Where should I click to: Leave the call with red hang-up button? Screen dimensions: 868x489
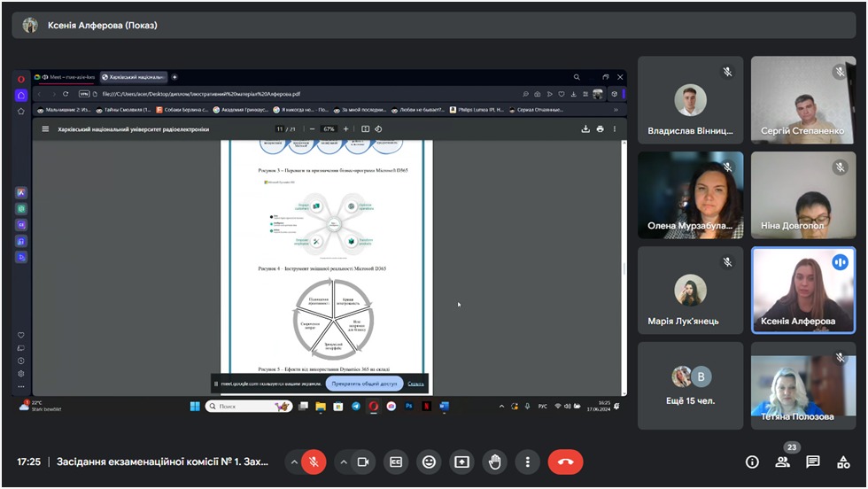pyautogui.click(x=565, y=462)
